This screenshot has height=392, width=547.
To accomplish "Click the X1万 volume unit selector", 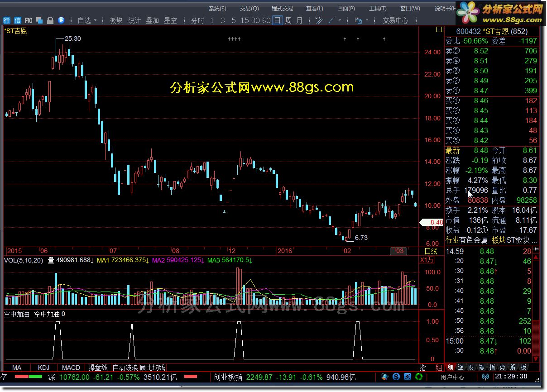I will [427, 260].
